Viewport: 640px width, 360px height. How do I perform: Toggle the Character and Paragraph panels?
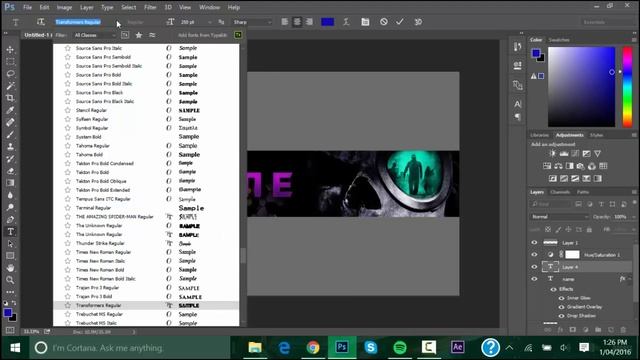coord(365,22)
